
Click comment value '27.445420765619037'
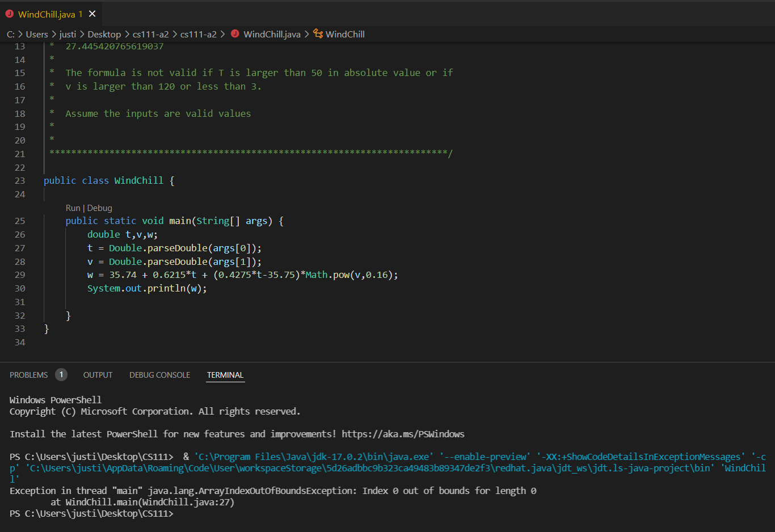coord(115,46)
